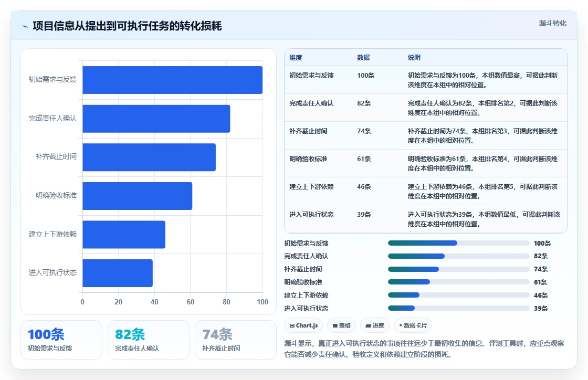Click the 数据 column header
Image resolution: width=588 pixels, height=380 pixels.
363,58
